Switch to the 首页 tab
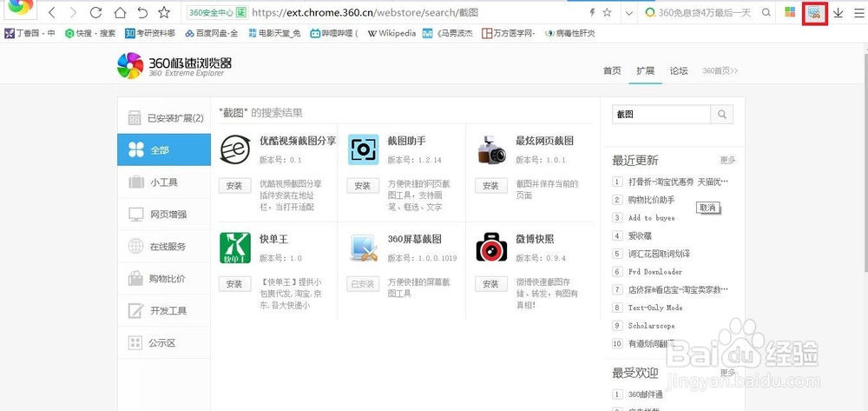Image resolution: width=868 pixels, height=411 pixels. 612,71
